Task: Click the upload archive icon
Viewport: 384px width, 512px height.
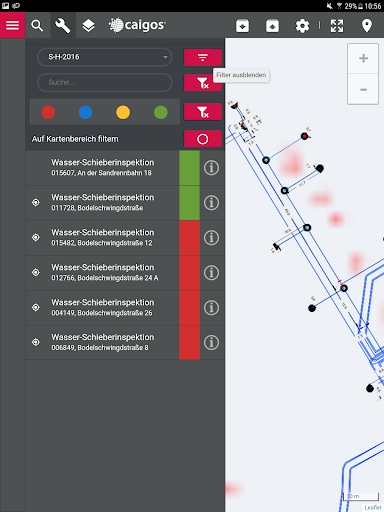Action: click(272, 26)
